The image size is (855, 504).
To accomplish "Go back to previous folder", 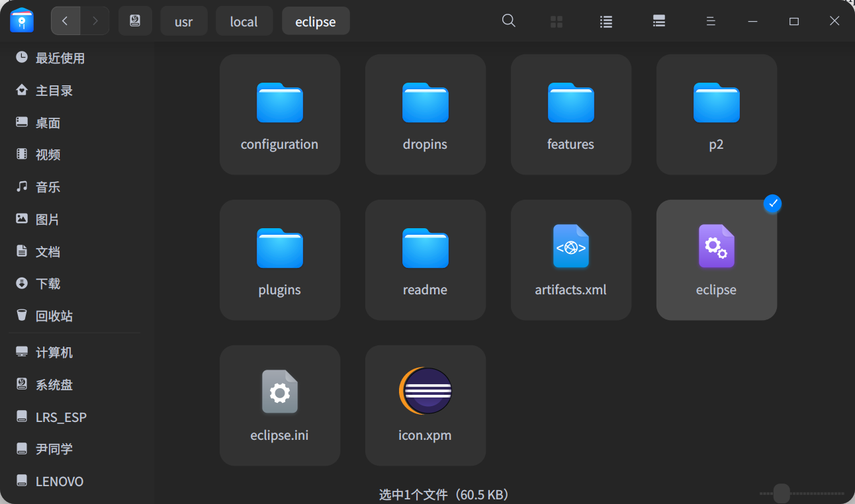I will click(x=65, y=21).
